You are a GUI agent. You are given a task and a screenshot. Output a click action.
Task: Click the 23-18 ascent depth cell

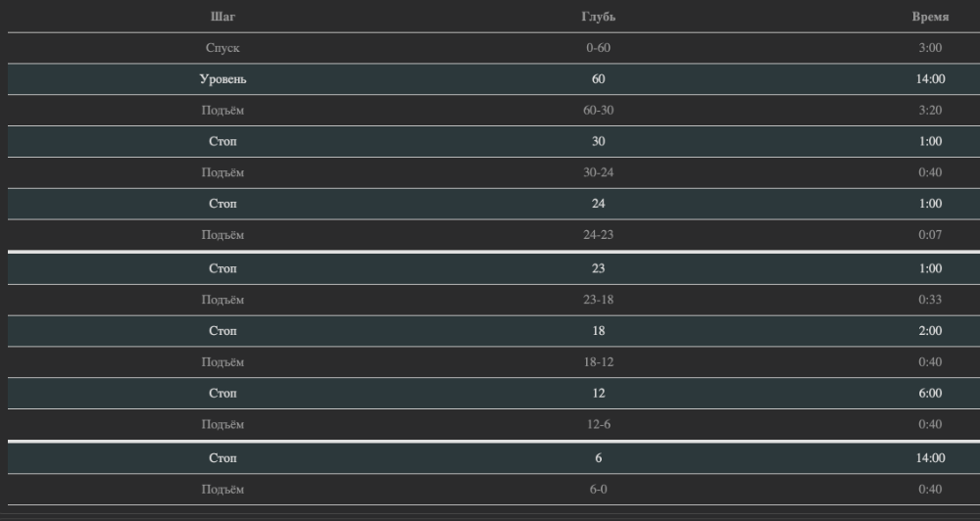click(x=598, y=300)
